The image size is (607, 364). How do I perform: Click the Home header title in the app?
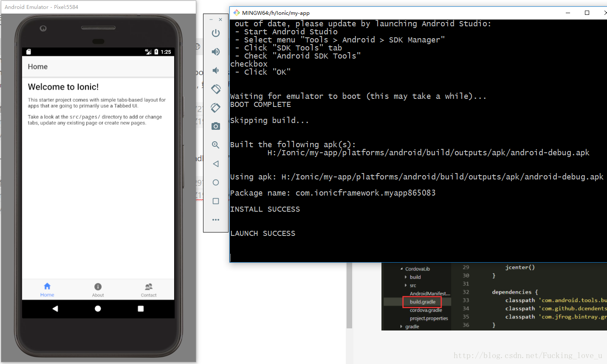[x=38, y=67]
